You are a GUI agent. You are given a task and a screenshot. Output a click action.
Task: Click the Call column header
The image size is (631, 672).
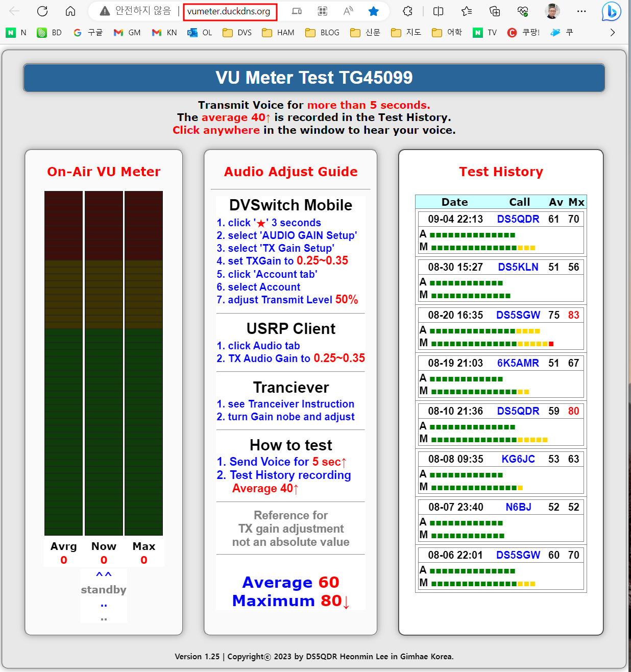[520, 202]
